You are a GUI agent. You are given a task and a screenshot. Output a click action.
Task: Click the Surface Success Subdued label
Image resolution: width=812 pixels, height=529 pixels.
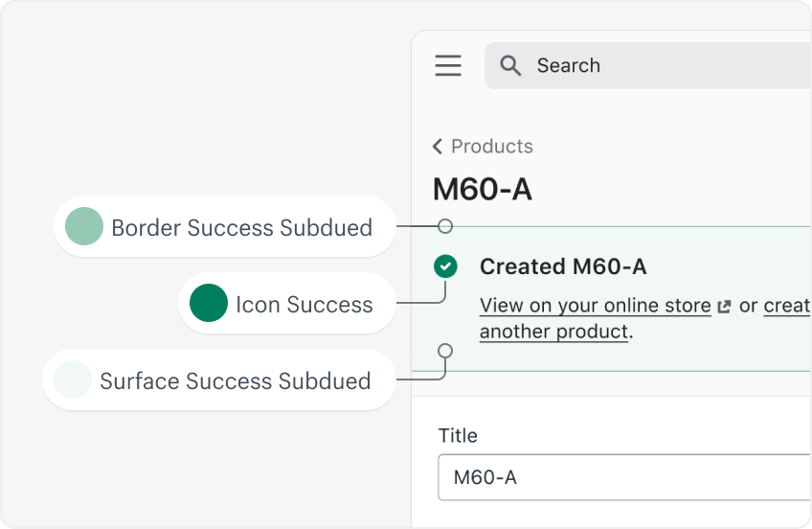pos(235,381)
